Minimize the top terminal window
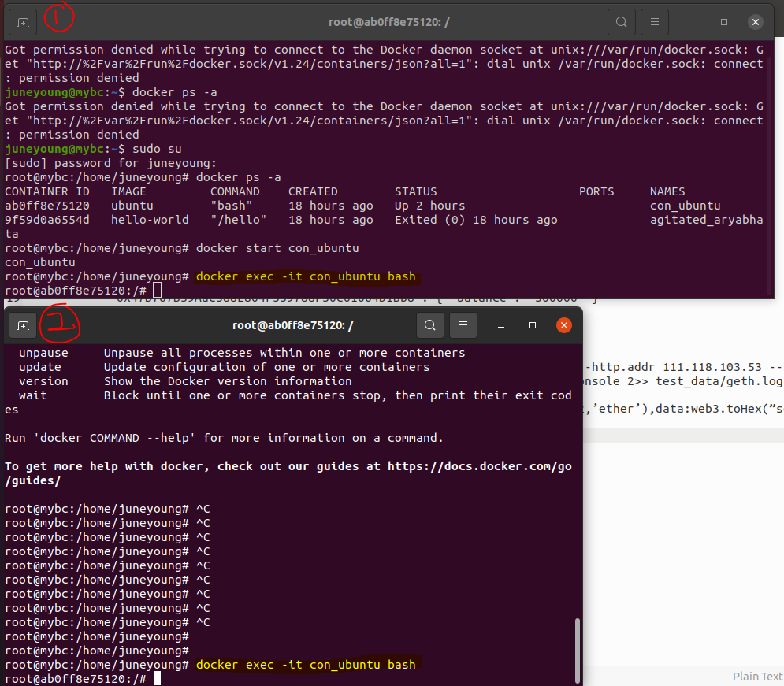The height and width of the screenshot is (686, 784). 693,23
